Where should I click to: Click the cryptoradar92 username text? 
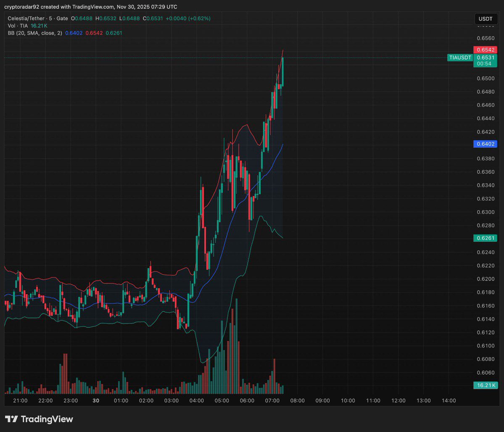pyautogui.click(x=21, y=7)
